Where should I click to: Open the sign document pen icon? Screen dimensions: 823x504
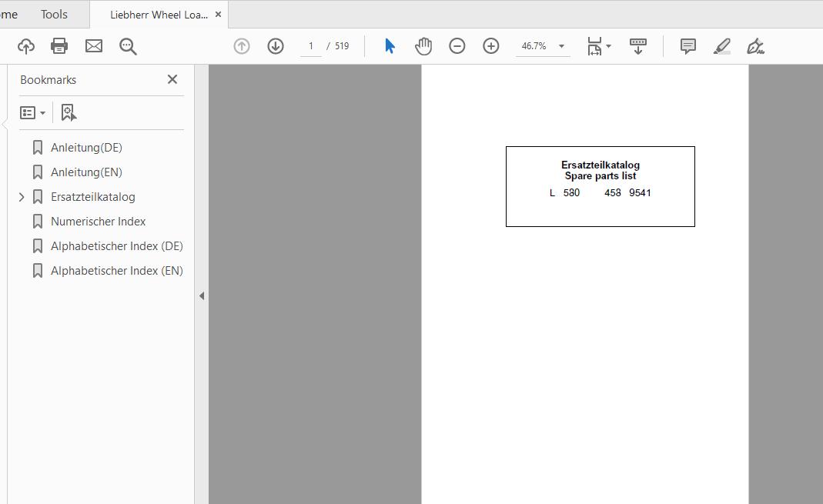click(x=756, y=46)
